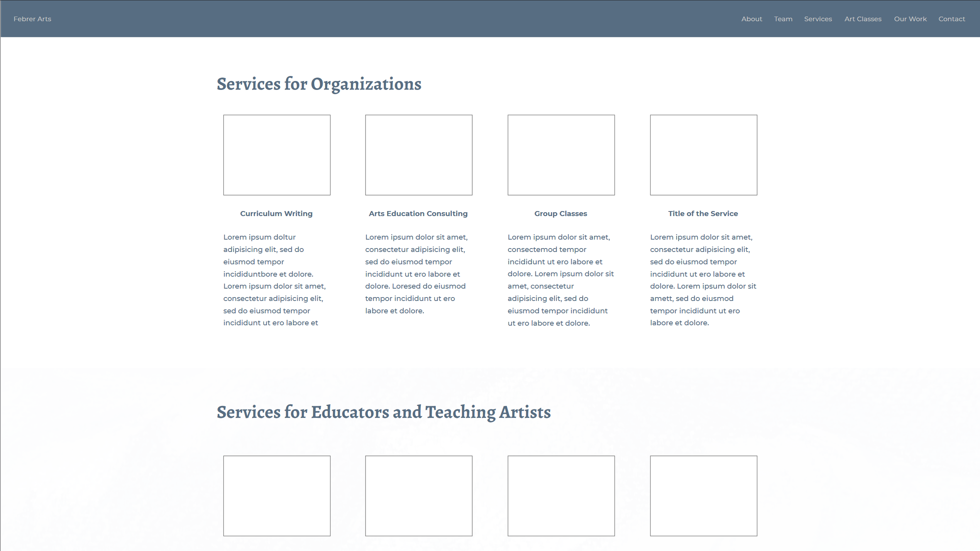Select the Group Classes image placeholder

click(x=561, y=155)
